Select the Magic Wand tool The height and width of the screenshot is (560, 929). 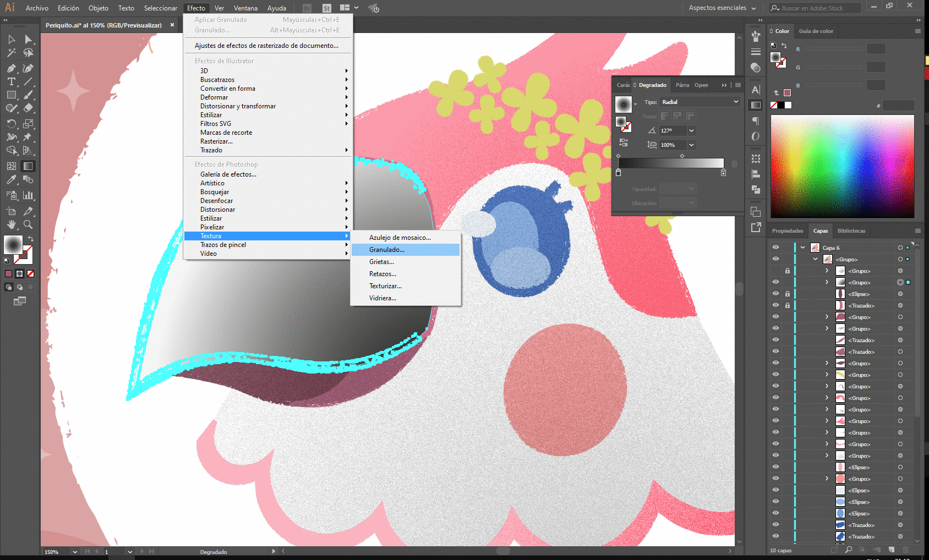click(11, 53)
